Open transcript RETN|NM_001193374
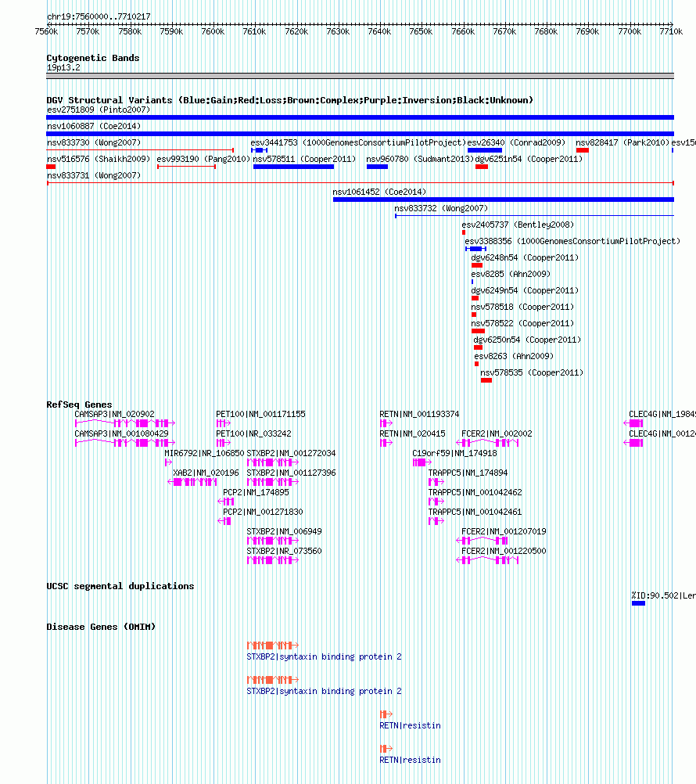The height and width of the screenshot is (784, 696). point(419,414)
